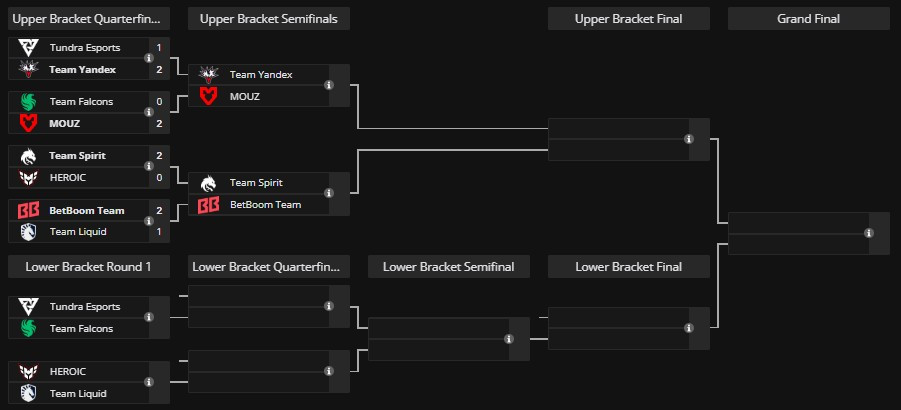
Task: Show info for Team Spirit vs HEROIC
Action: pyautogui.click(x=149, y=167)
